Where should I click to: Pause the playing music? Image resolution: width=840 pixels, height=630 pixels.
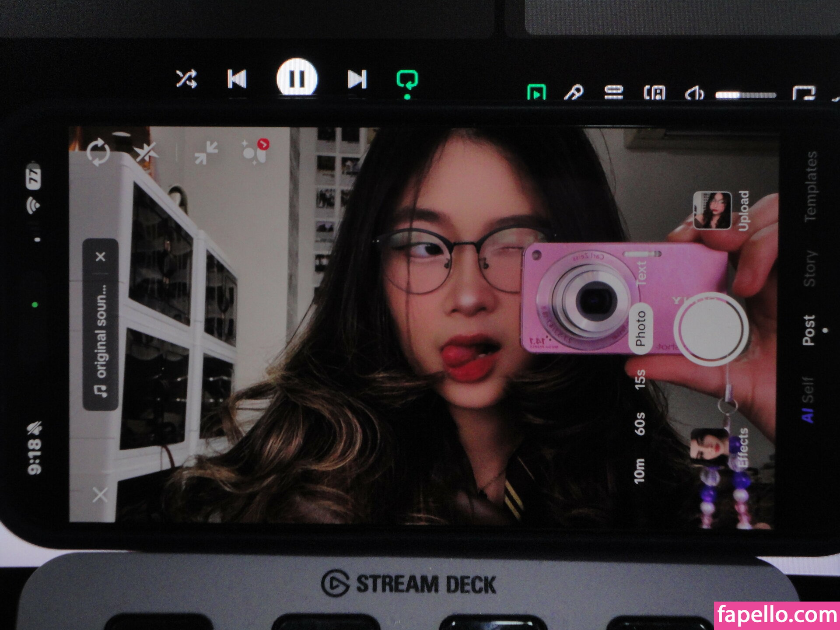pyautogui.click(x=297, y=78)
